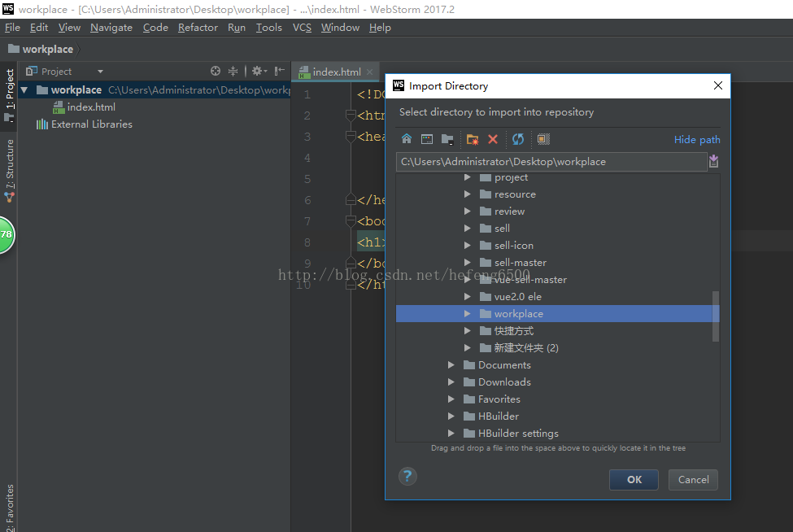Open Project panel settings gear
793x532 pixels.
[x=259, y=71]
